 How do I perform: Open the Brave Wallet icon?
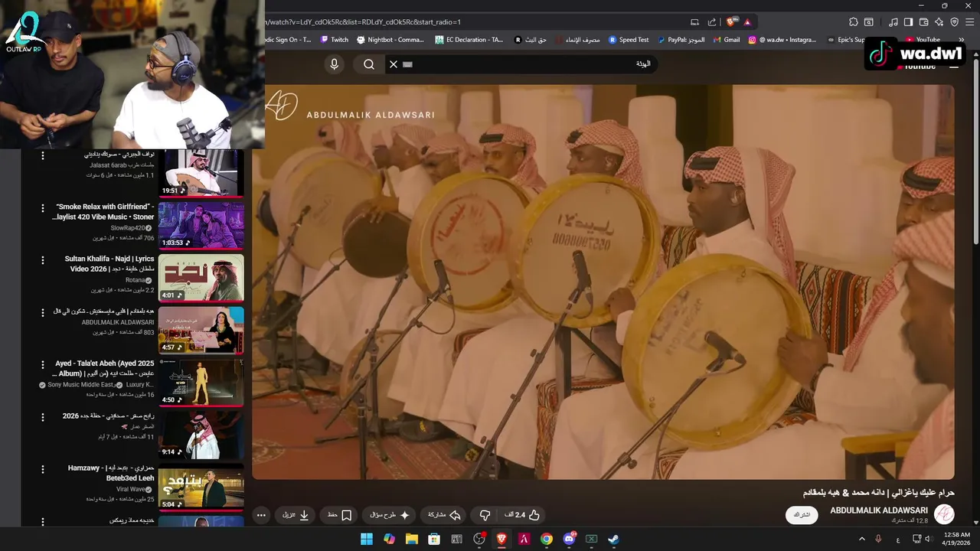coord(924,22)
